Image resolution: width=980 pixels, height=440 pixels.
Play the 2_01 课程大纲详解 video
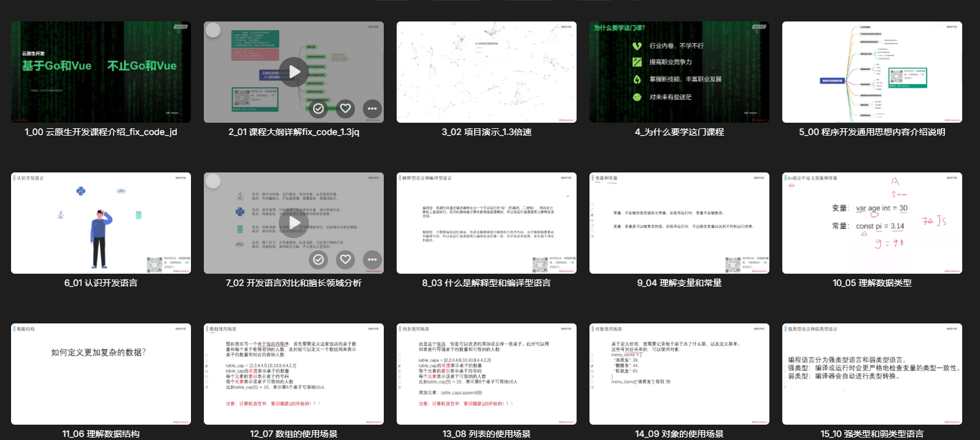(x=294, y=72)
